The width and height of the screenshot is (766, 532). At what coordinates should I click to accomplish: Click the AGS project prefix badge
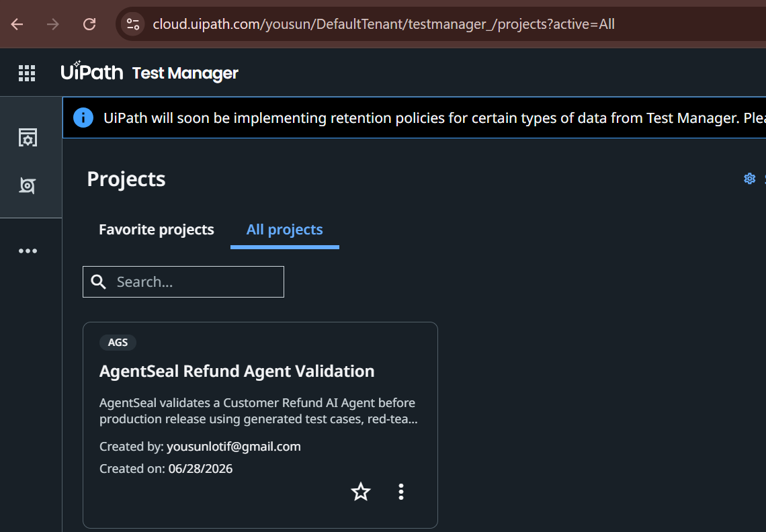point(118,343)
